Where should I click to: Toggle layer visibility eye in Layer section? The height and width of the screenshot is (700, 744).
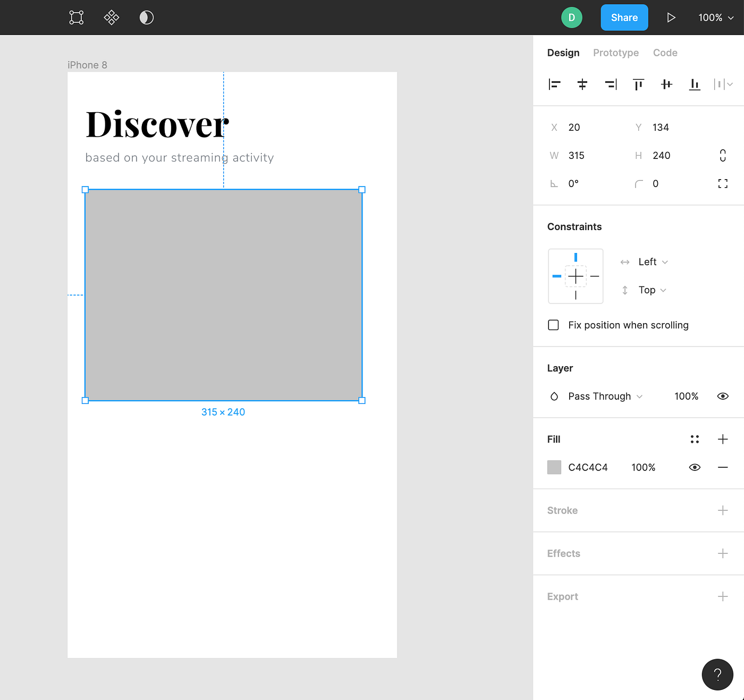(x=723, y=396)
